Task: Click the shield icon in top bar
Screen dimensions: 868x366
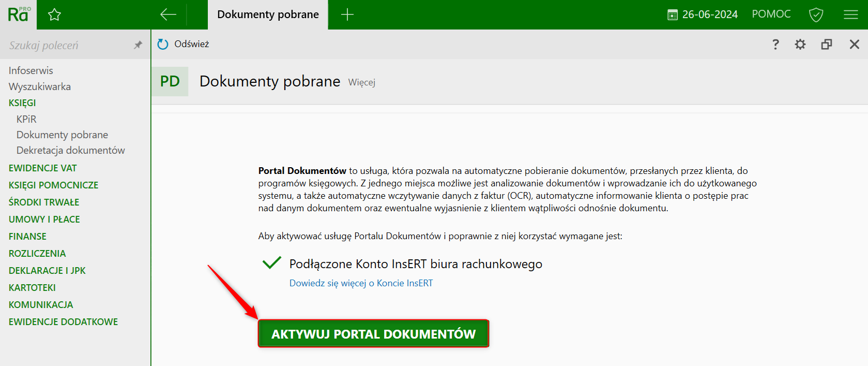Action: (816, 14)
